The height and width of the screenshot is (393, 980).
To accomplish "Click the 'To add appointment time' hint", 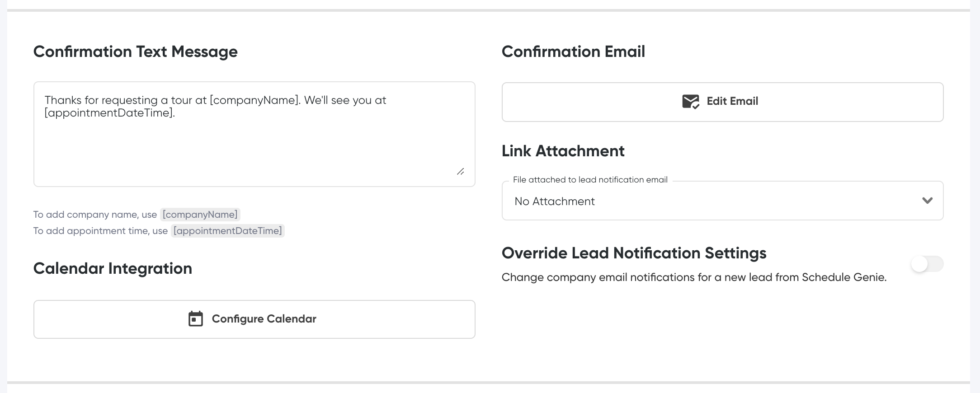I will (x=100, y=231).
